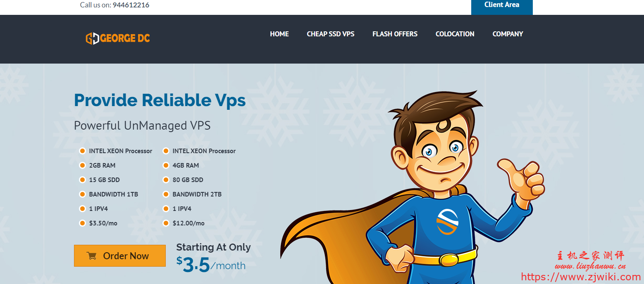
Task: Click the www.zjwiki.com watermark URL
Action: (581, 277)
